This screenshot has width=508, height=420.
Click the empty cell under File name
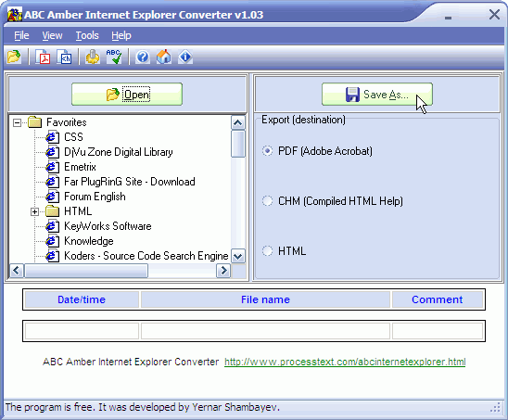[x=265, y=331]
